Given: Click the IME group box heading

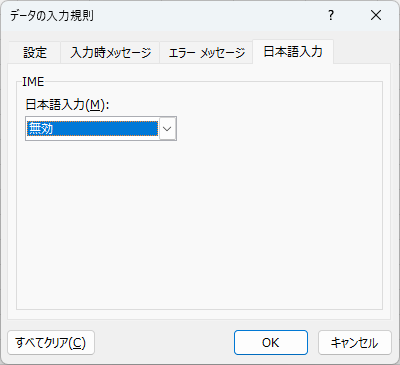Looking at the screenshot, I should point(33,82).
